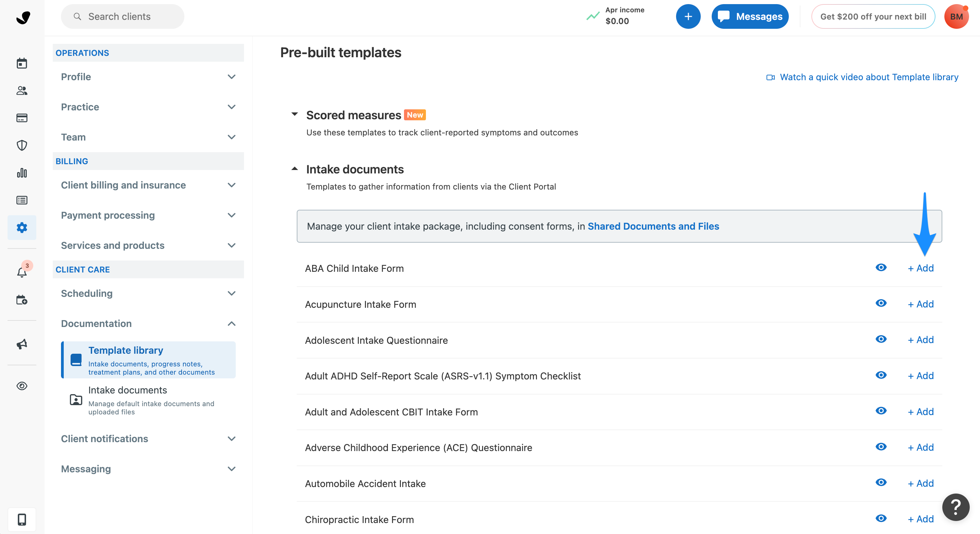This screenshot has width=980, height=534.
Task: Select Template library in the Documentation menu
Action: pyautogui.click(x=126, y=350)
